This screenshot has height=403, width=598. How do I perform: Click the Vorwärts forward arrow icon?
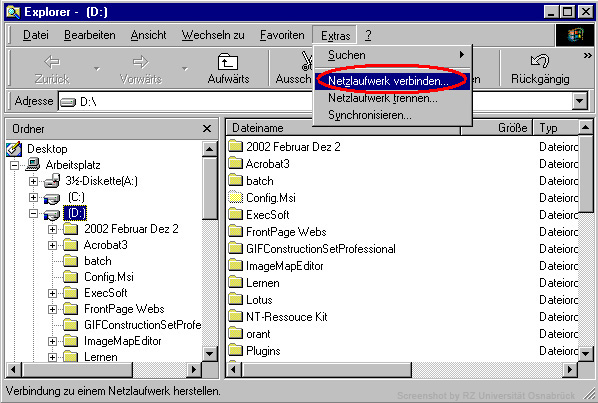pyautogui.click(x=140, y=62)
